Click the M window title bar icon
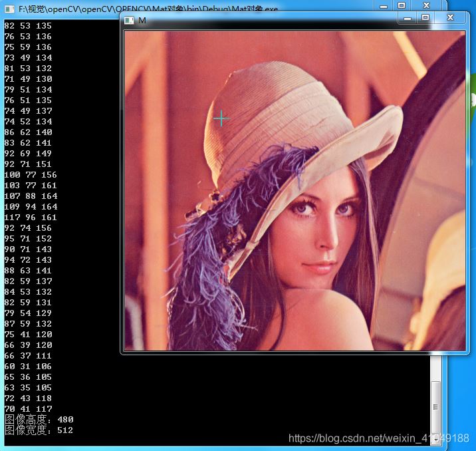476x451 pixels. (129, 21)
